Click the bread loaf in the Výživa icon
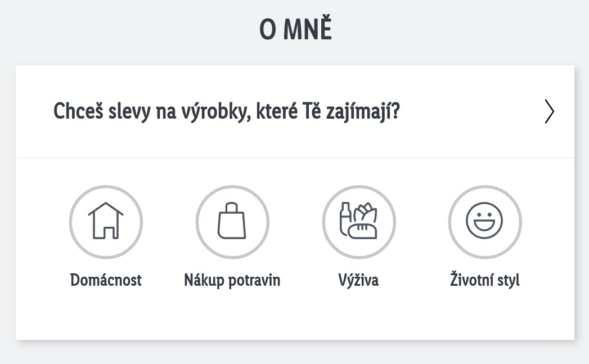The width and height of the screenshot is (589, 364). pyautogui.click(x=362, y=231)
